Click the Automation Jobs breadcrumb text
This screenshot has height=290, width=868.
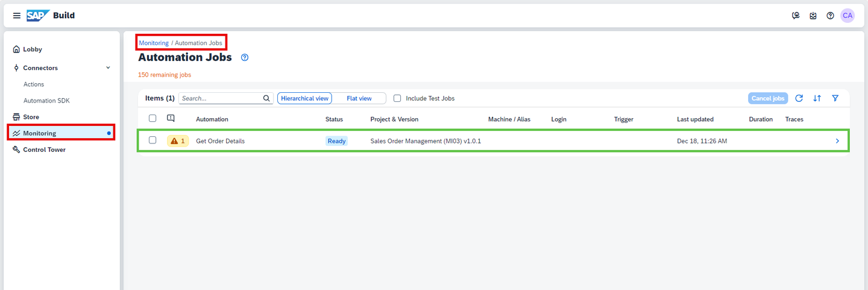198,43
